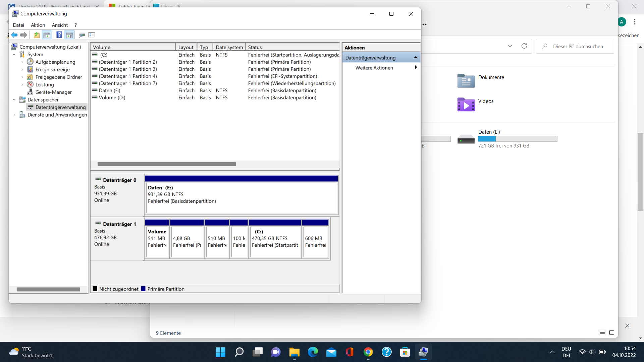Click the Primäre Partition legend swatch
The width and height of the screenshot is (644, 362).
click(x=143, y=289)
